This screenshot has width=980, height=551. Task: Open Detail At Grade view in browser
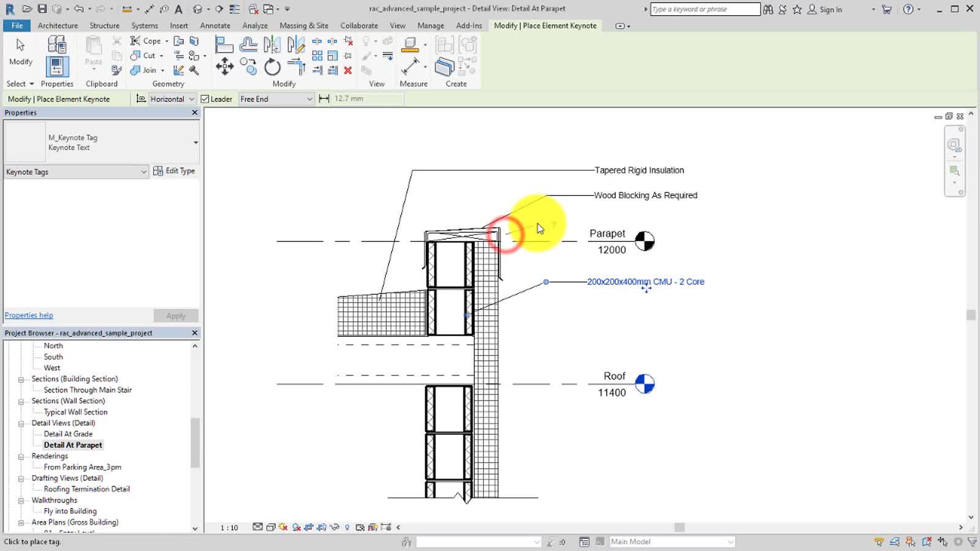click(68, 434)
